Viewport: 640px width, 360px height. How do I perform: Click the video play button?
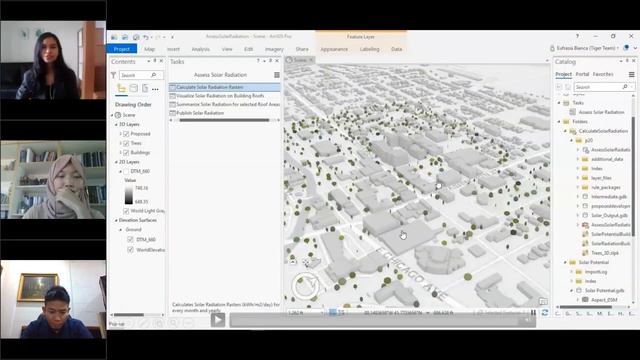[x=218, y=320]
